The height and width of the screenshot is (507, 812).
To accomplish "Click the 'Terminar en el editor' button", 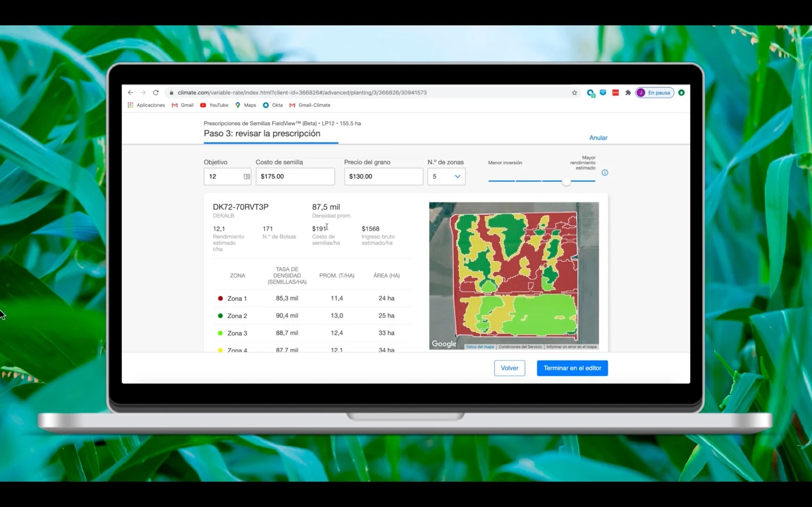I will click(572, 368).
